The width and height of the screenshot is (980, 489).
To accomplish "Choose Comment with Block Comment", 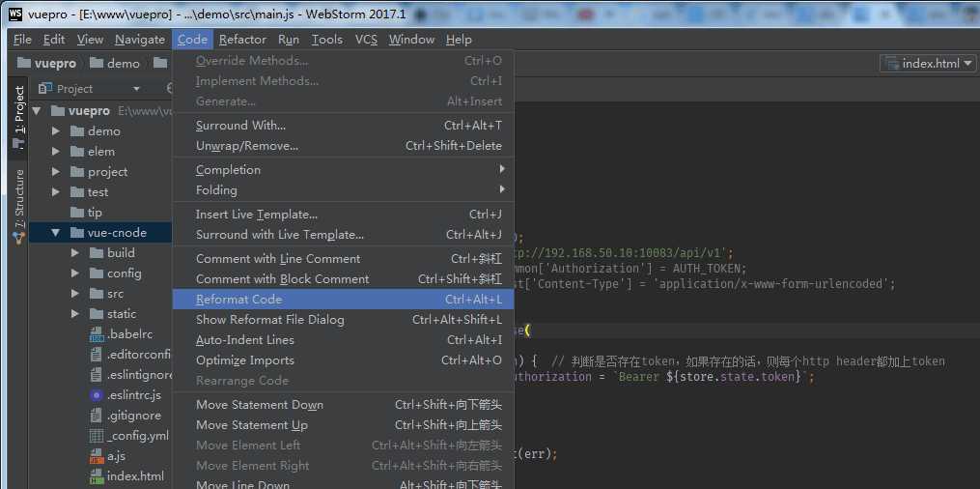I will coord(343,279).
